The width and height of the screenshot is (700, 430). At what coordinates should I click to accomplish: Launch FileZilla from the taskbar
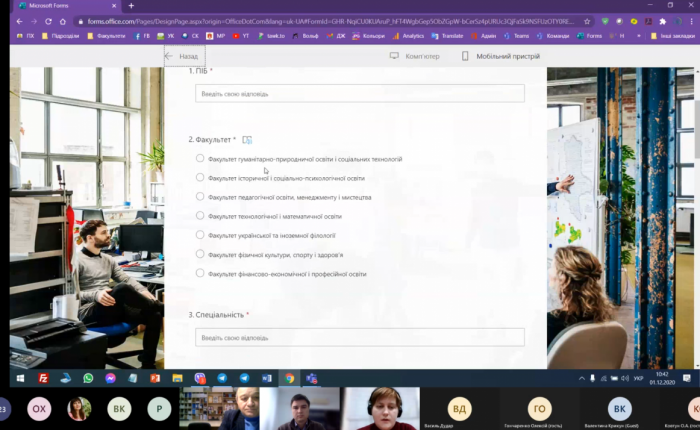(x=43, y=379)
